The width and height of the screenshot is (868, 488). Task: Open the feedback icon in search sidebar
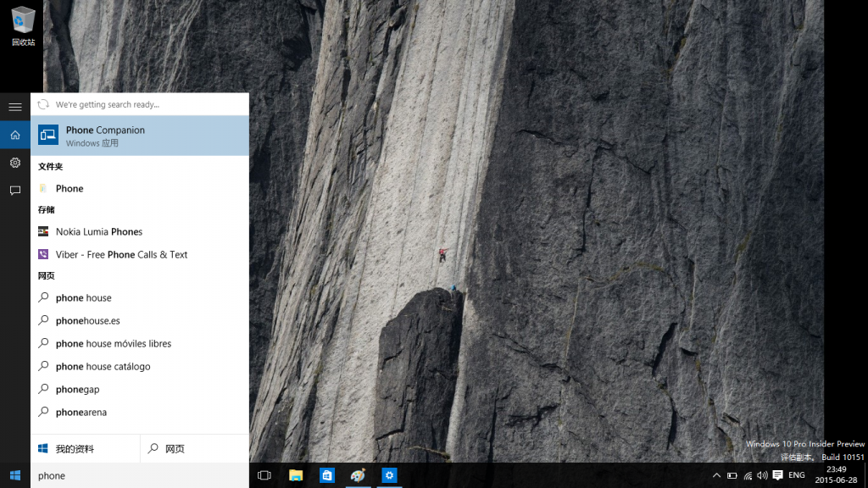(x=15, y=191)
